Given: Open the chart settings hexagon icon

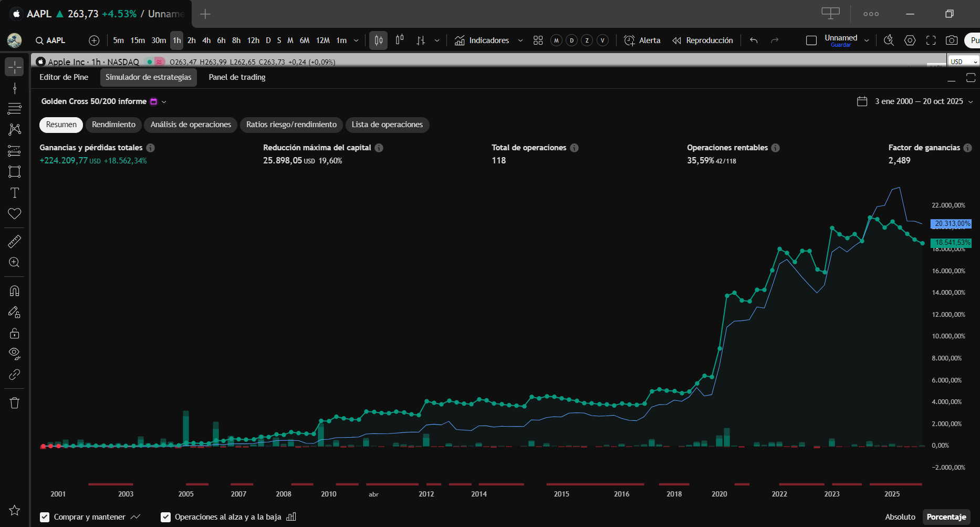Looking at the screenshot, I should pyautogui.click(x=910, y=40).
